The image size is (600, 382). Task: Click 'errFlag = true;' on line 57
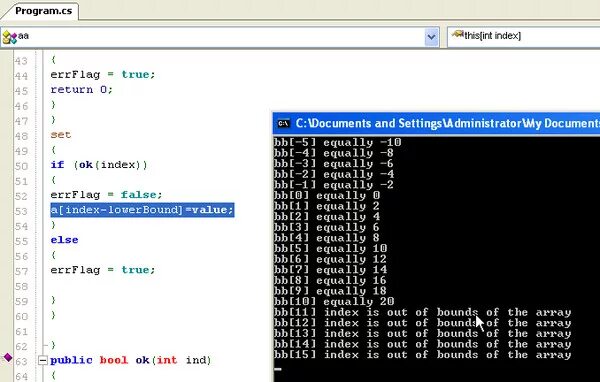click(103, 270)
